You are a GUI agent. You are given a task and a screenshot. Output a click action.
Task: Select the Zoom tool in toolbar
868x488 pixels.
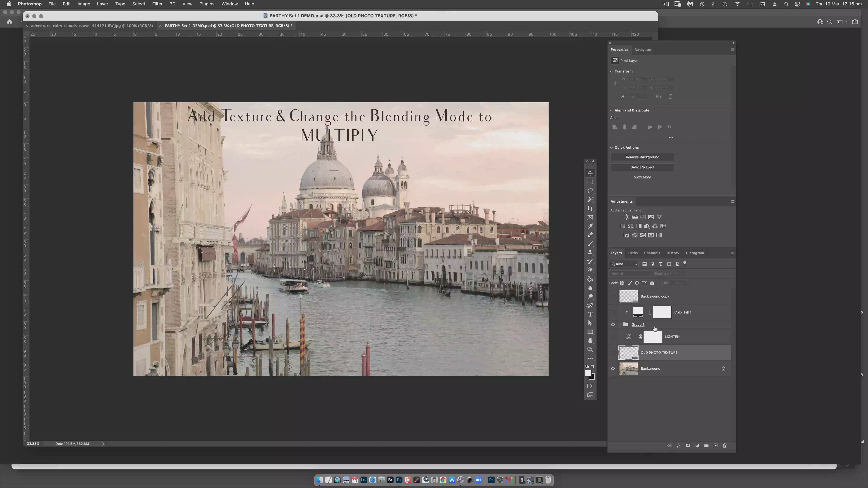[x=590, y=350]
